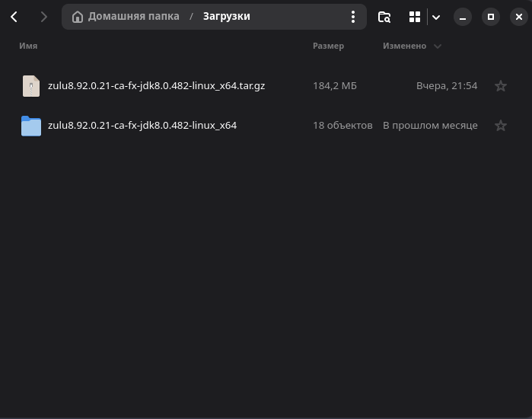Sort by Изменено column header
The height and width of the screenshot is (419, 532).
(x=404, y=46)
